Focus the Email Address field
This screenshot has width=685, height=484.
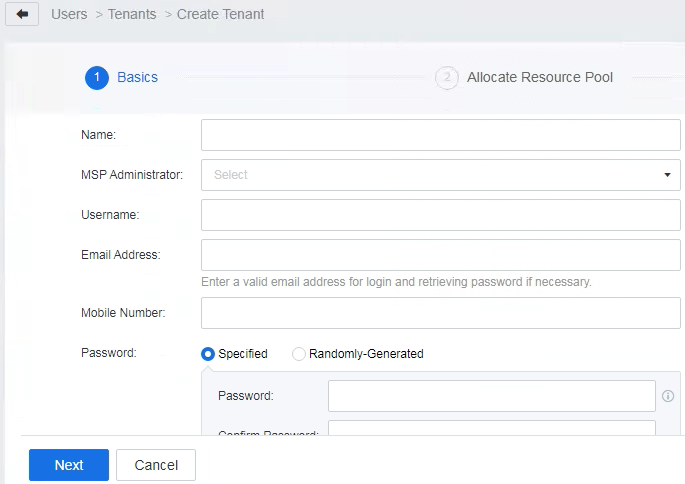tap(440, 255)
